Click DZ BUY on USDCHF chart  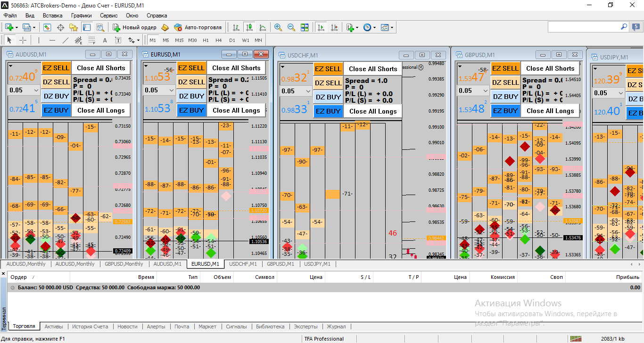[328, 97]
